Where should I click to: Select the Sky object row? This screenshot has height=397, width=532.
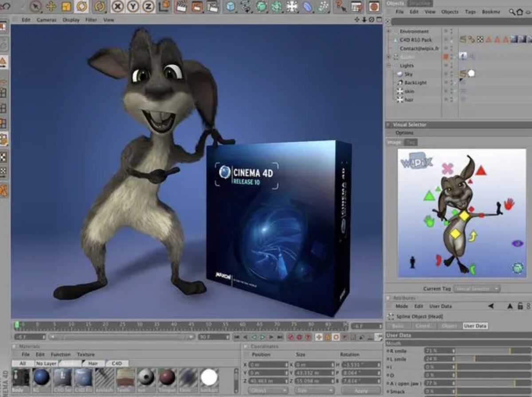408,74
